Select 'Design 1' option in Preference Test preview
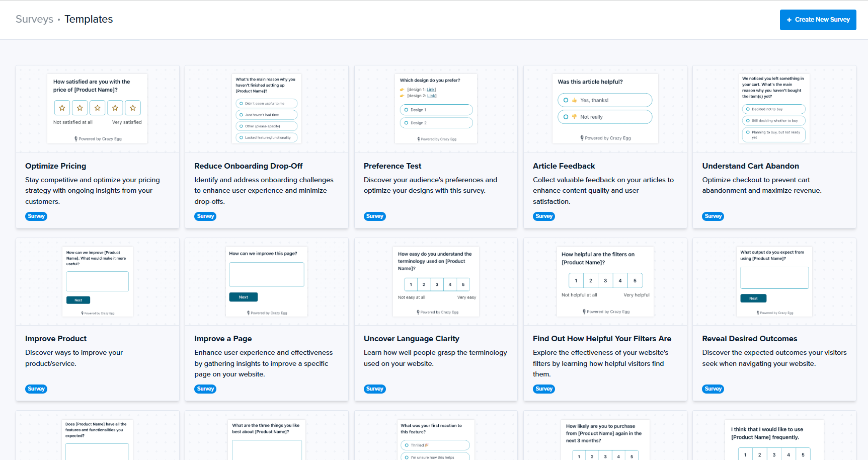This screenshot has height=460, width=868. click(x=436, y=110)
